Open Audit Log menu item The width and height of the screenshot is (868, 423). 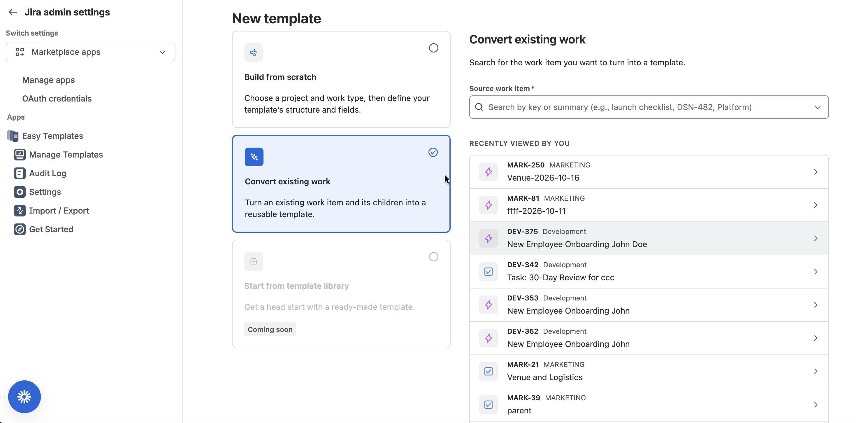48,173
